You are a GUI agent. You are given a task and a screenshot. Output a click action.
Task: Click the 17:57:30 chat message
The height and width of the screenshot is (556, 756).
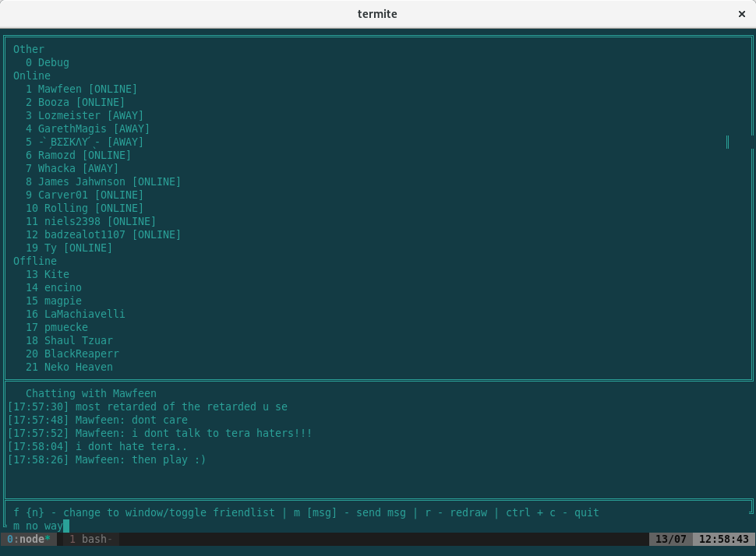[147, 407]
